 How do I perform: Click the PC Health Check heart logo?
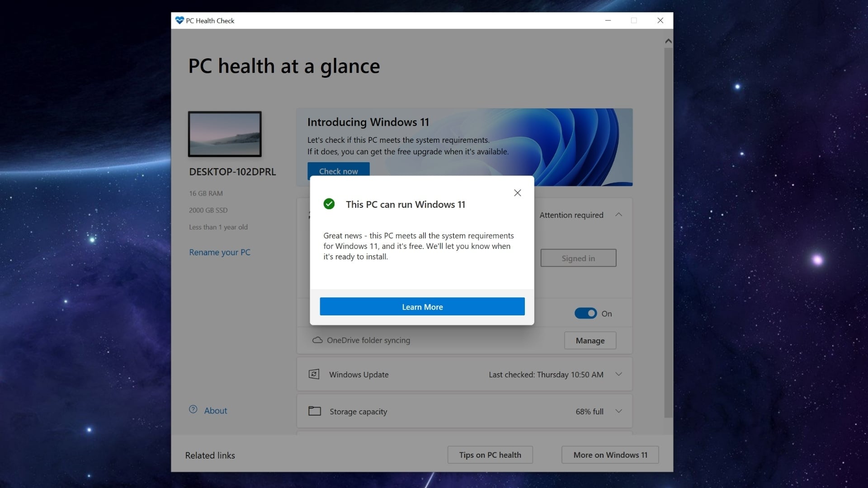point(179,20)
